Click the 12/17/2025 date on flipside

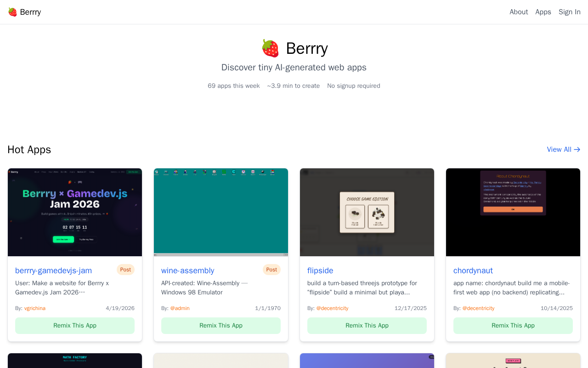pyautogui.click(x=411, y=308)
